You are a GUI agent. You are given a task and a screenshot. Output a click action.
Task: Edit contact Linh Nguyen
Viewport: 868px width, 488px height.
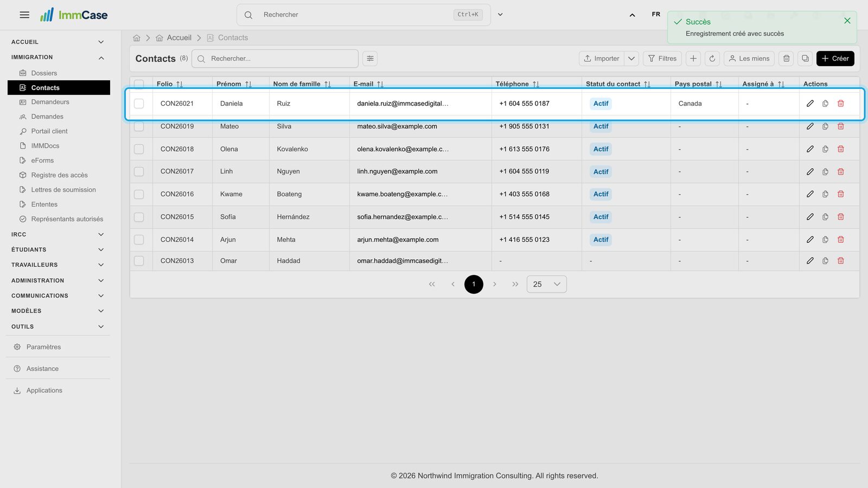(810, 172)
